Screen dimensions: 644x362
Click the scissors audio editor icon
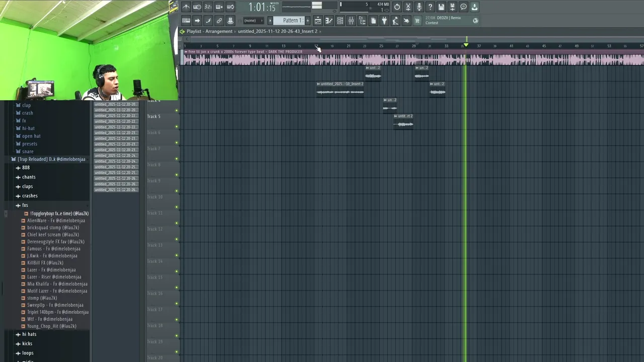[x=408, y=7]
